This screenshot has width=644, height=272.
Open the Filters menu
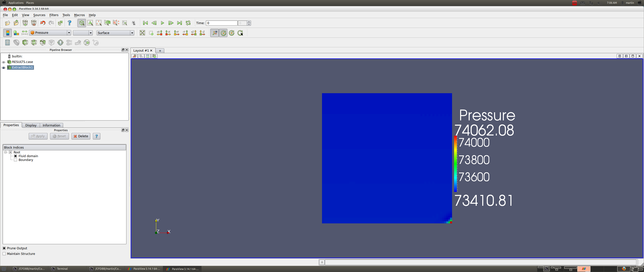54,15
